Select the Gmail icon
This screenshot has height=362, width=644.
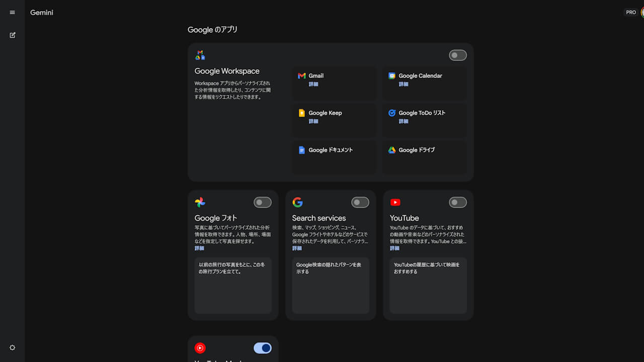pyautogui.click(x=301, y=76)
